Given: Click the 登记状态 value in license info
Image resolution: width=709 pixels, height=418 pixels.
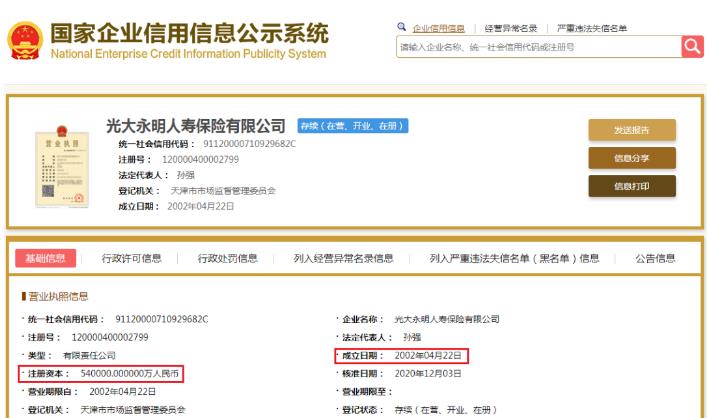Looking at the screenshot, I should pyautogui.click(x=445, y=410).
